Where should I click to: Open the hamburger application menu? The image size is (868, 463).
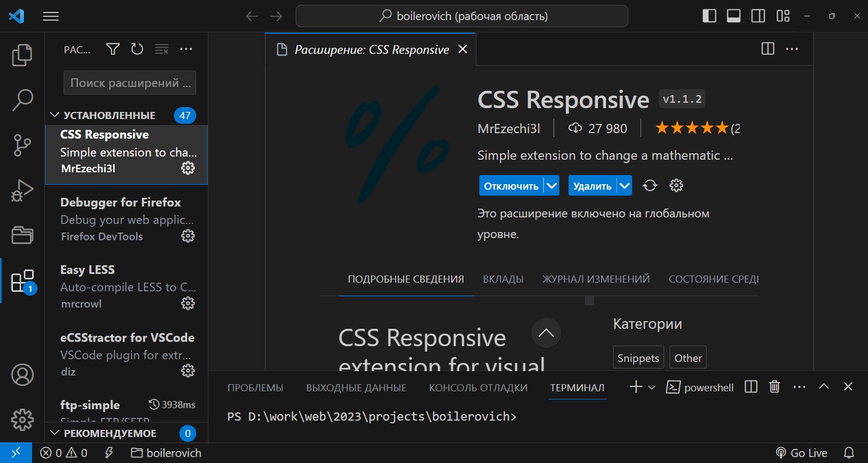[x=51, y=16]
